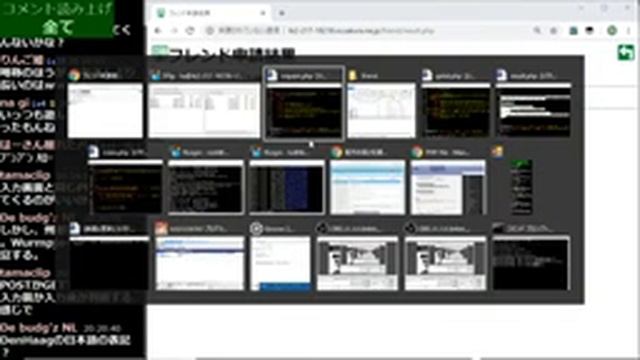
Task: Click the green profile avatar in Chrome
Action: [611, 31]
